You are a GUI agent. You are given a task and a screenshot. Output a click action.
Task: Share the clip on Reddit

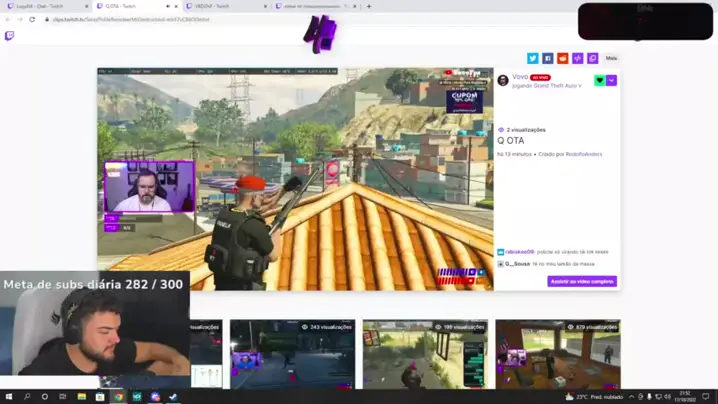click(562, 59)
